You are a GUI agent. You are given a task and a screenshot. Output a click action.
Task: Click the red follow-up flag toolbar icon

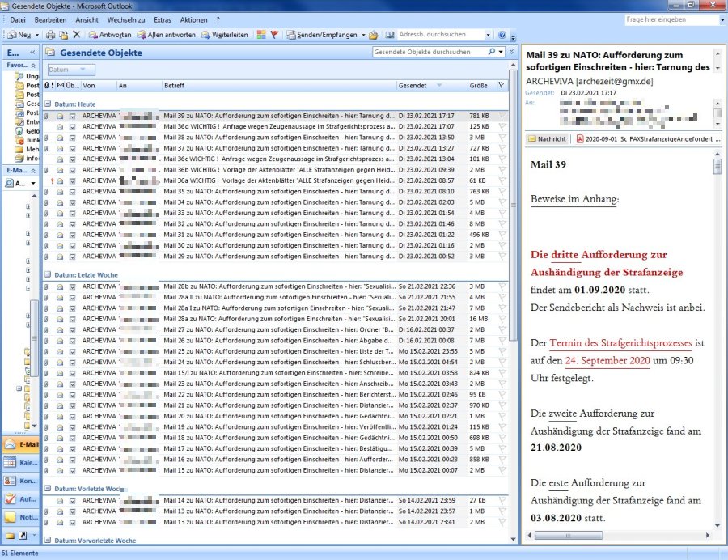(x=274, y=35)
